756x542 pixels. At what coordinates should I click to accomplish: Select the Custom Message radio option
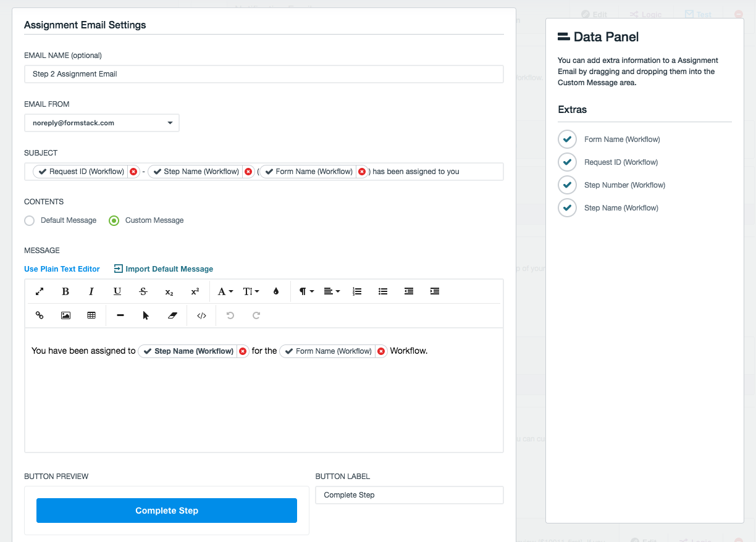[x=114, y=220]
